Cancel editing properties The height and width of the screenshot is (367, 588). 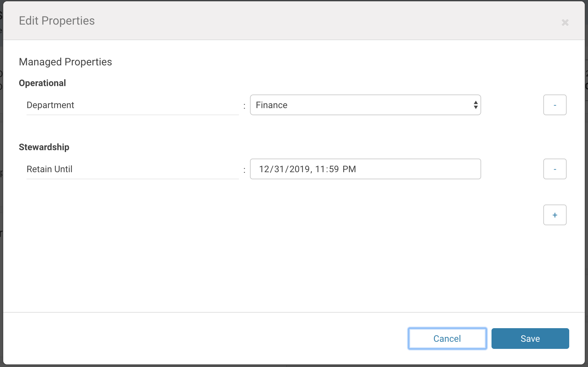point(447,339)
